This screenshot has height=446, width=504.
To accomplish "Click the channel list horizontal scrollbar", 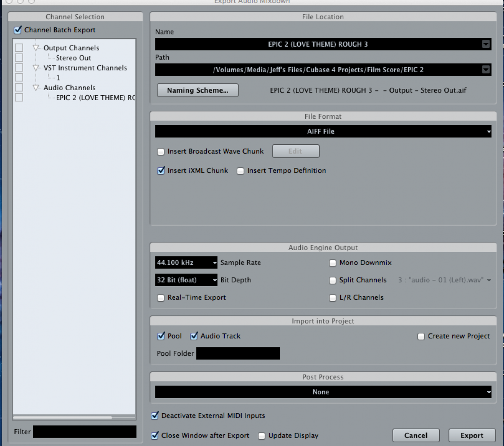I will pyautogui.click(x=63, y=417).
